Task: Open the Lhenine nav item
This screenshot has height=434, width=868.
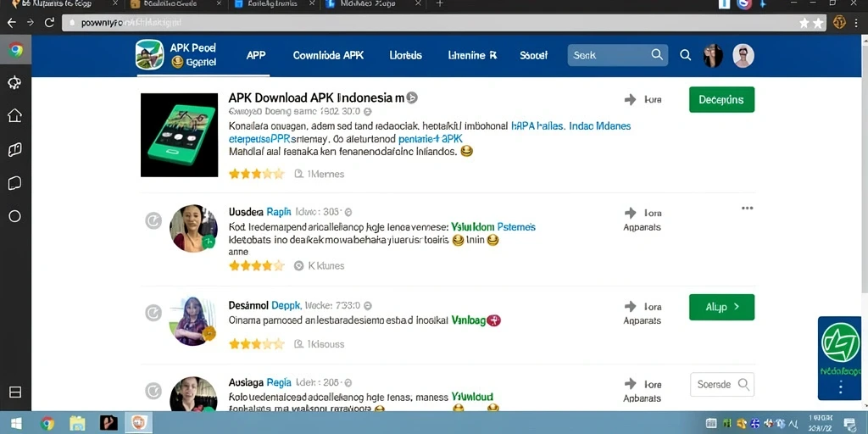Action: [473, 55]
